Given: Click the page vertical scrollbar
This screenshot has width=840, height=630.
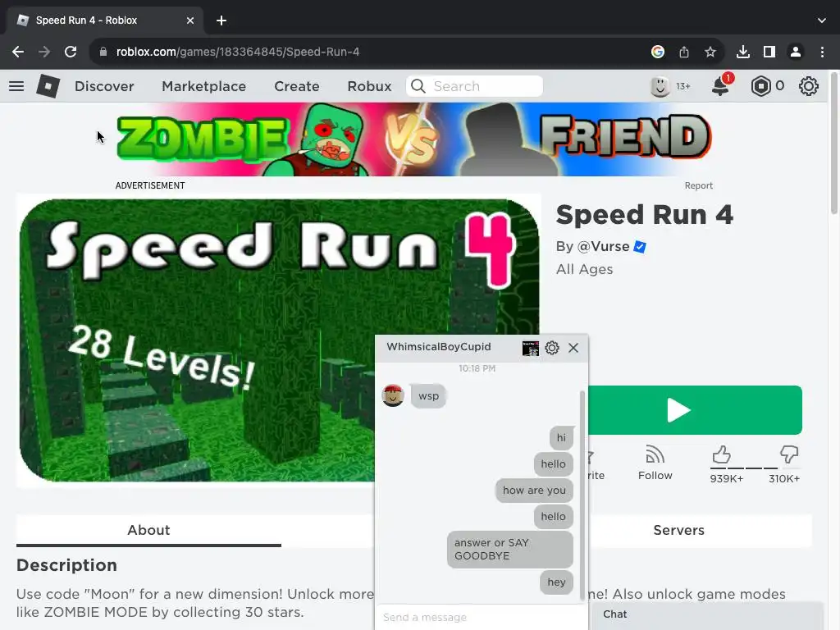Looking at the screenshot, I should tap(834, 144).
